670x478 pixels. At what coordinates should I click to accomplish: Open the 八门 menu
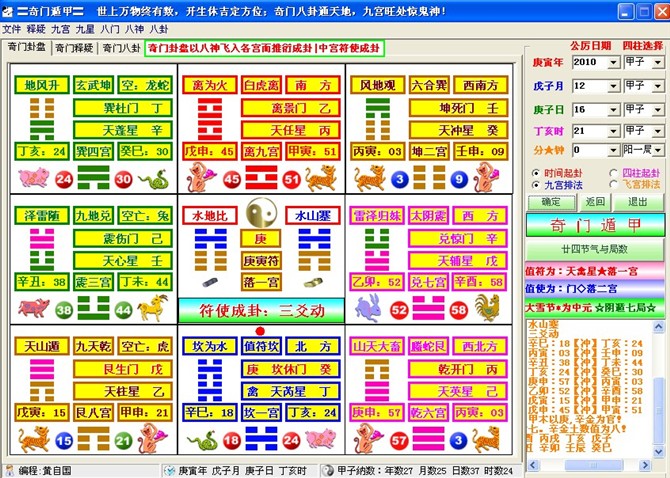click(110, 29)
